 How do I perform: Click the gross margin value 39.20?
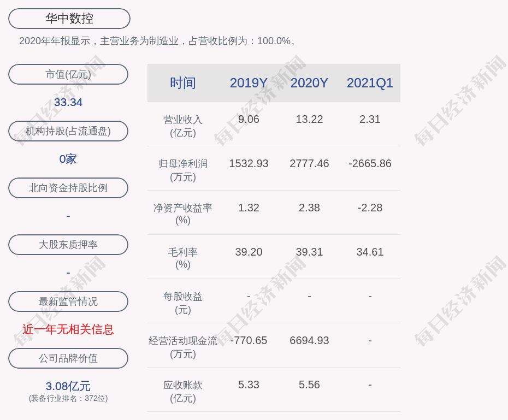pyautogui.click(x=249, y=252)
